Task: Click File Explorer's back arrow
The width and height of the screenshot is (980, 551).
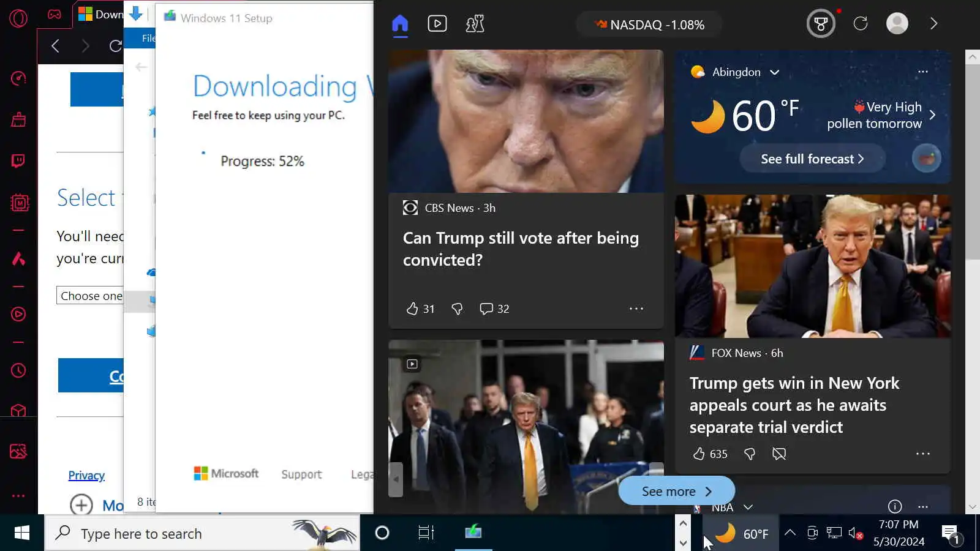Action: pos(141,67)
